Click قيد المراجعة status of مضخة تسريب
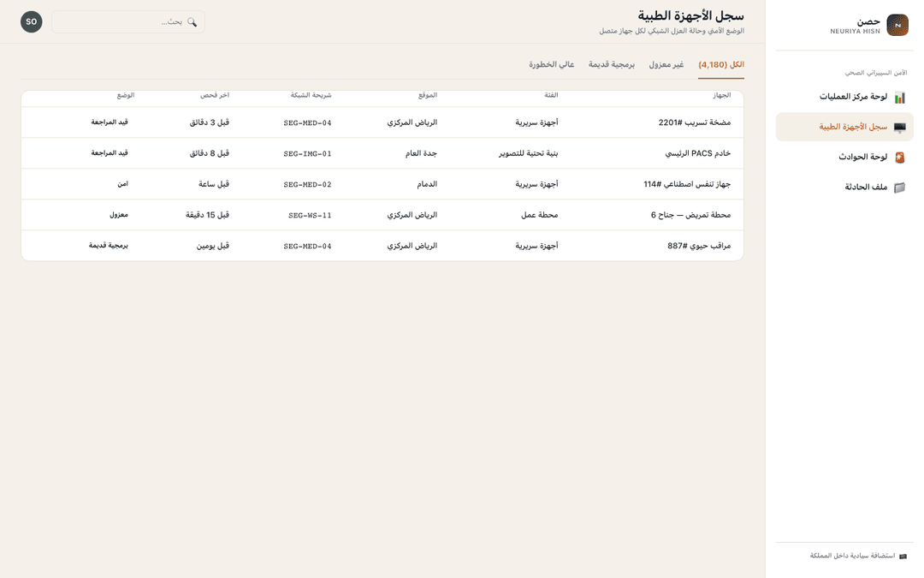The image size is (924, 578). 110,122
